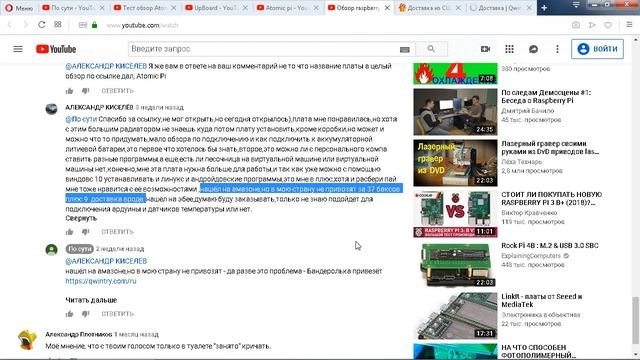Dislike the first comment about Atomic Pi
Image resolution: width=640 pixels, height=360 pixels.
pyautogui.click(x=85, y=91)
